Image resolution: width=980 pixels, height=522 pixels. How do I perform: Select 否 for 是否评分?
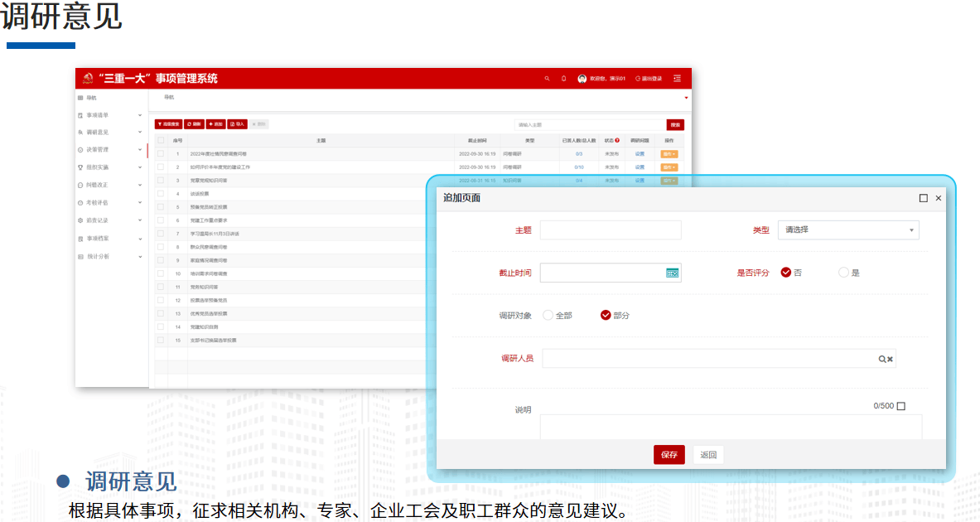point(785,273)
